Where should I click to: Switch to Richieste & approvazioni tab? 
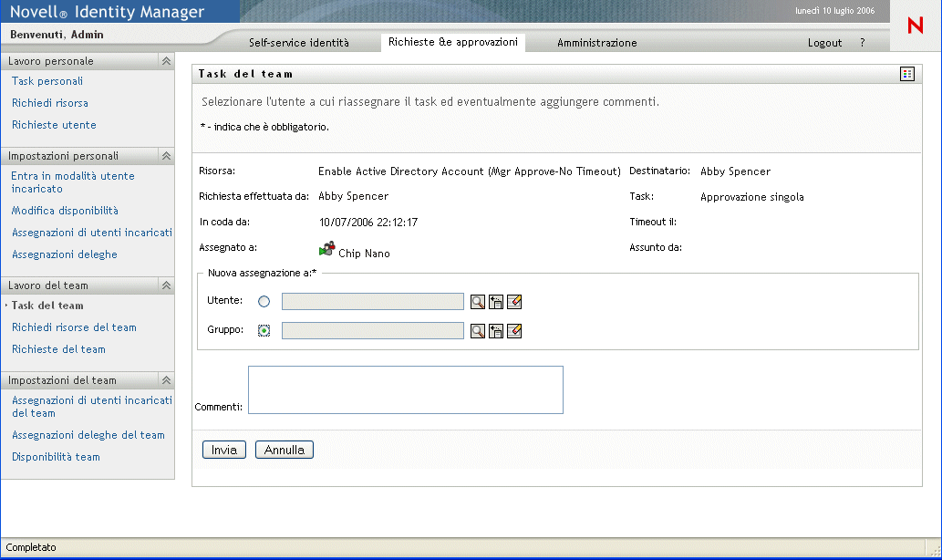coord(453,42)
